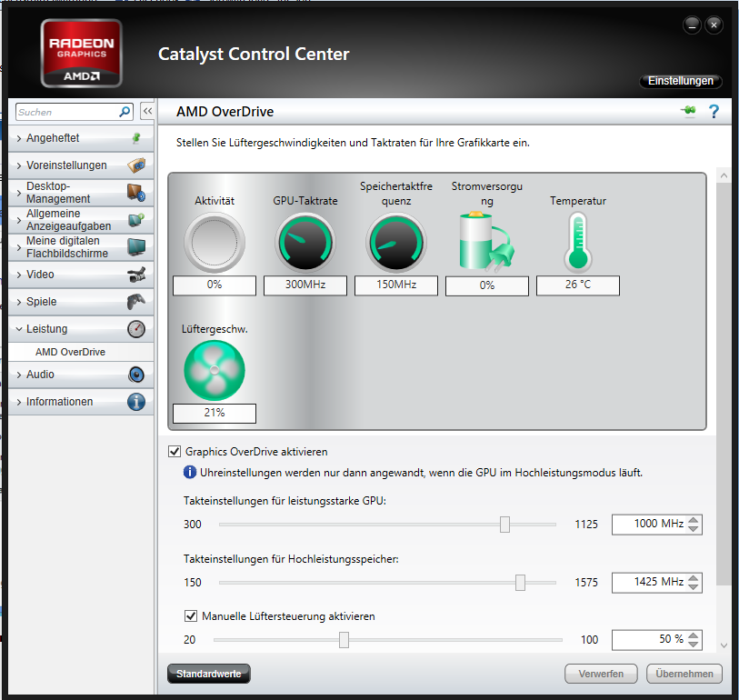Open the Einstellungen menu

[681, 81]
